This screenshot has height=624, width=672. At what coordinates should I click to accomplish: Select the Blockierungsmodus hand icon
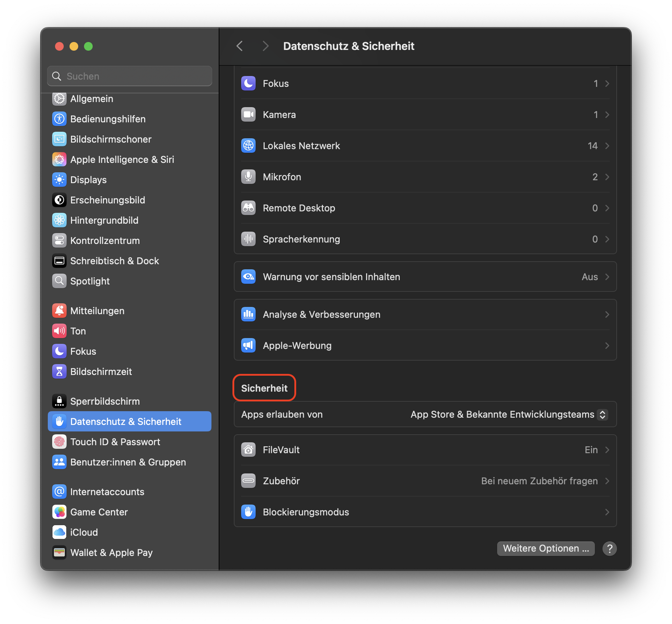click(248, 512)
